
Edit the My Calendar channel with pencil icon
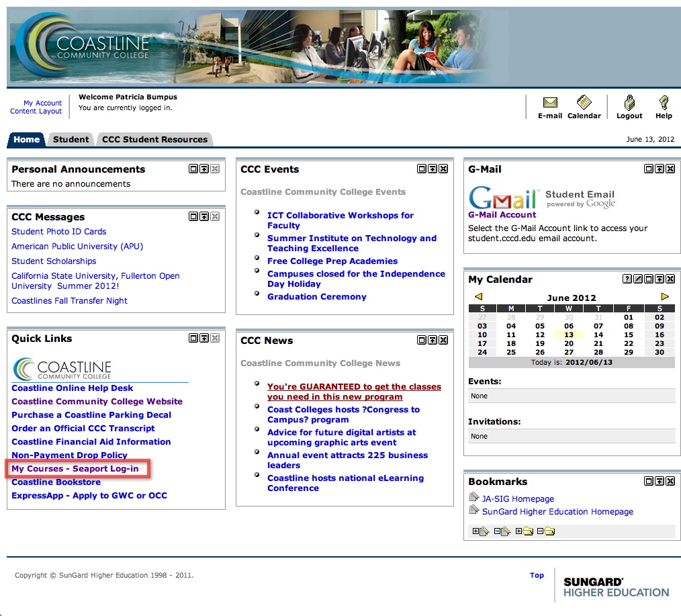[x=638, y=279]
